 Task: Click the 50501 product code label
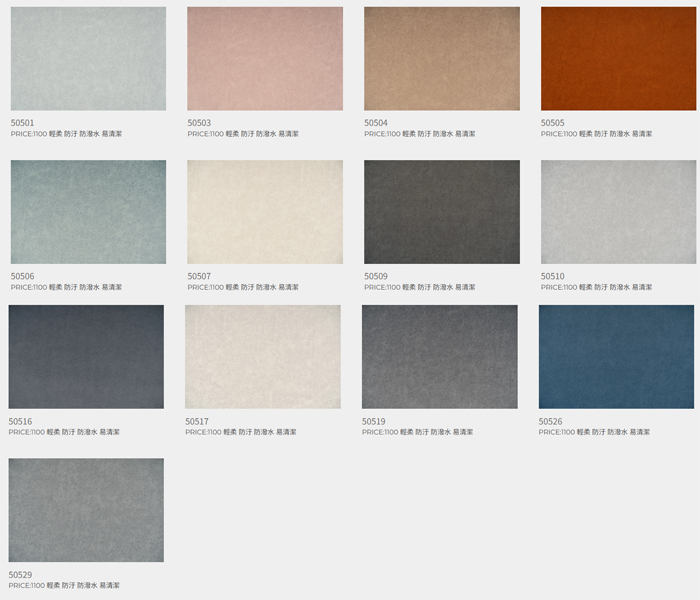click(x=23, y=123)
